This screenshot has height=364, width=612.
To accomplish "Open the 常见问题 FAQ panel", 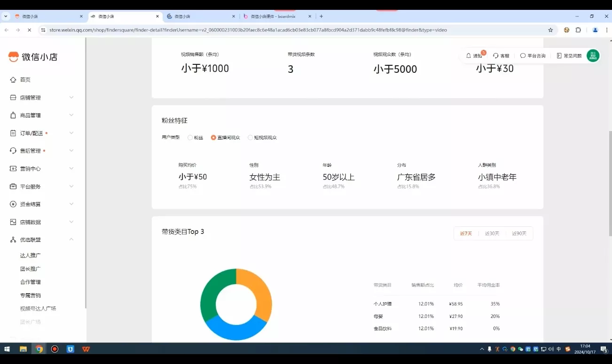I will [569, 55].
